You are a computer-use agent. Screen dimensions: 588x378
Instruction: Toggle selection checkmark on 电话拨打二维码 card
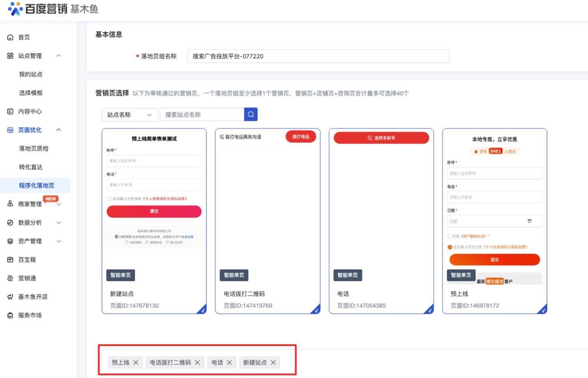pos(316,309)
